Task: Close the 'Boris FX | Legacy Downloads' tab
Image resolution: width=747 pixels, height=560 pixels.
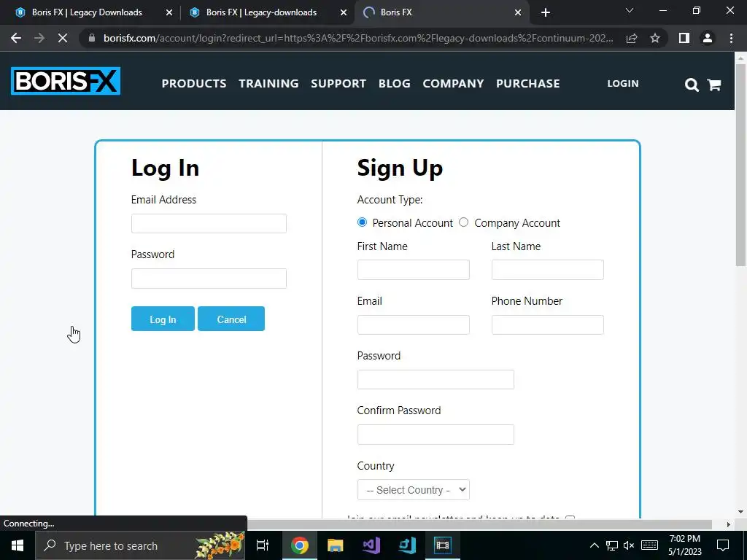Action: pos(169,13)
